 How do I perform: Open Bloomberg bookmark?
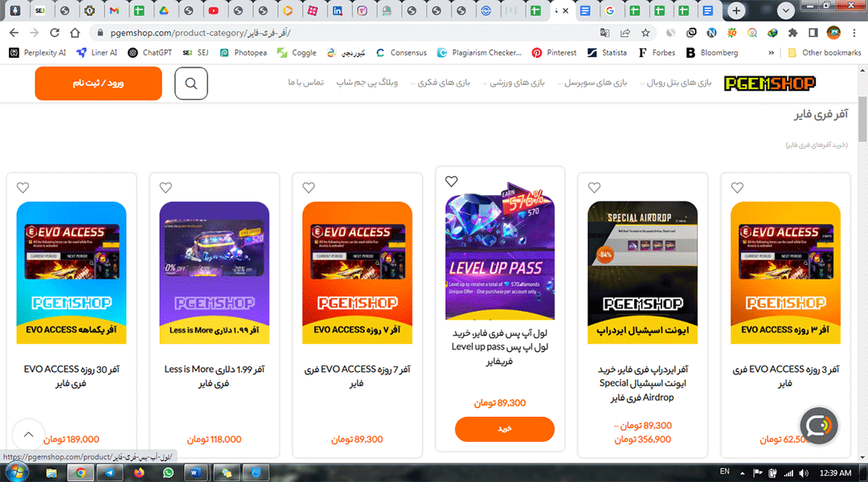pos(712,52)
